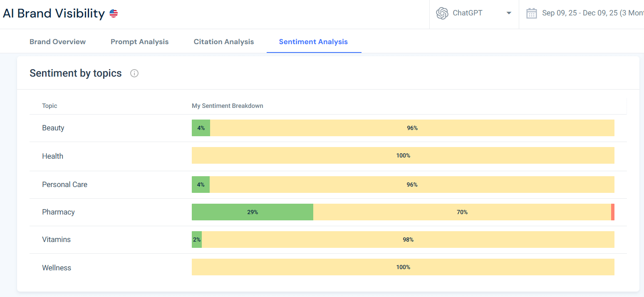Open the Wellness topic
The width and height of the screenshot is (644, 297).
tap(57, 267)
